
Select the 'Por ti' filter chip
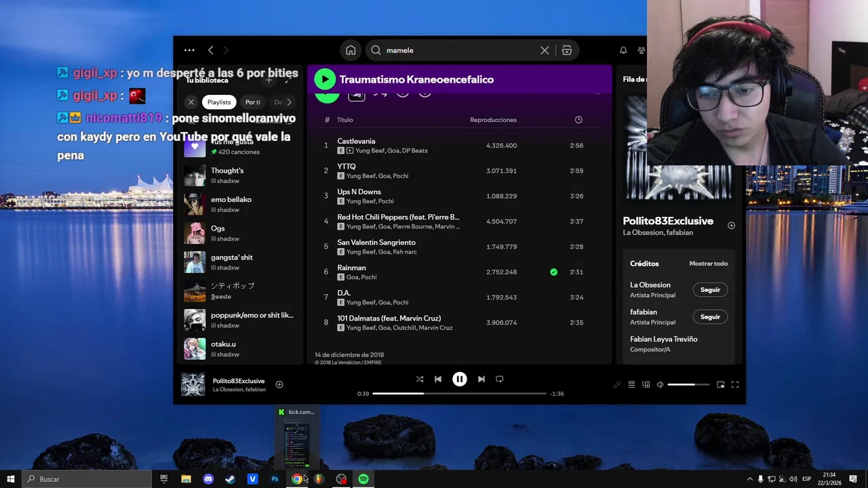tap(253, 102)
